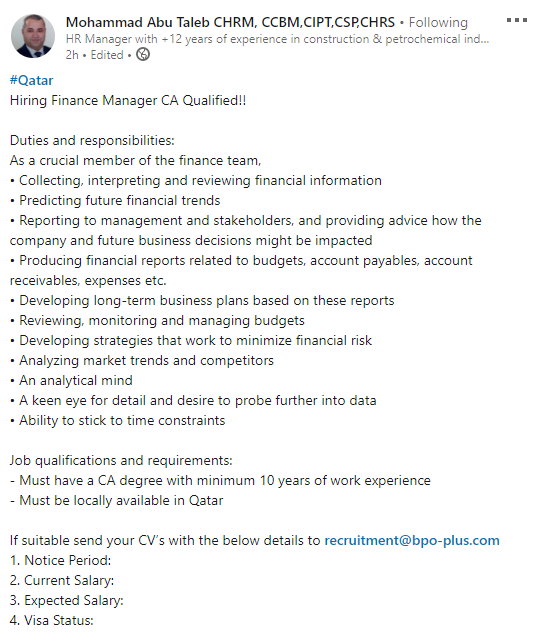The image size is (540, 634).
Task: Click the Predicting future financial trends bullet
Action: pyautogui.click(x=115, y=200)
